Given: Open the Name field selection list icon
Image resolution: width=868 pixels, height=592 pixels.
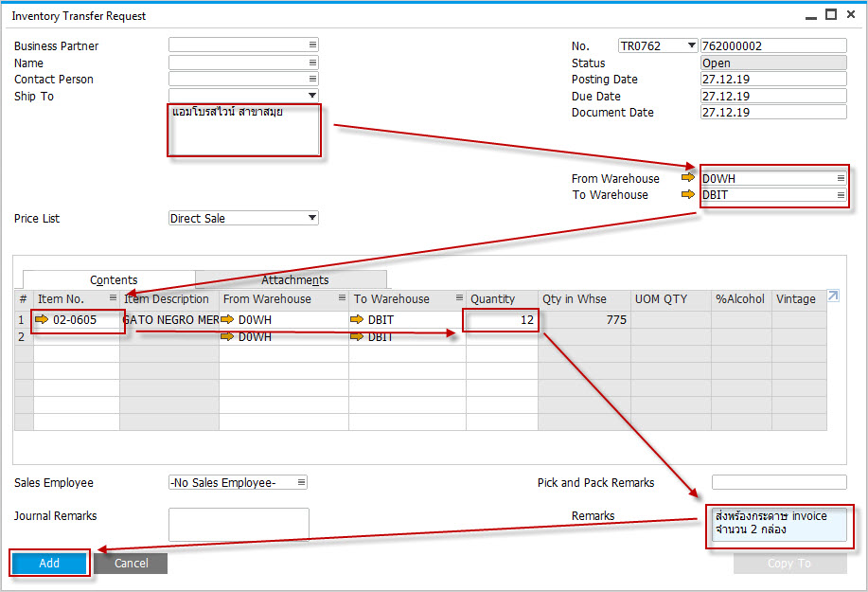Looking at the screenshot, I should pyautogui.click(x=312, y=63).
